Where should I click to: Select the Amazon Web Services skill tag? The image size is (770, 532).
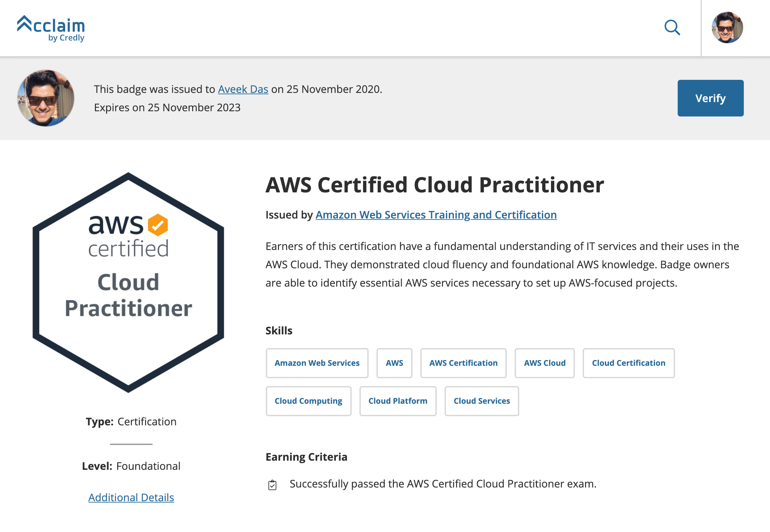(317, 363)
